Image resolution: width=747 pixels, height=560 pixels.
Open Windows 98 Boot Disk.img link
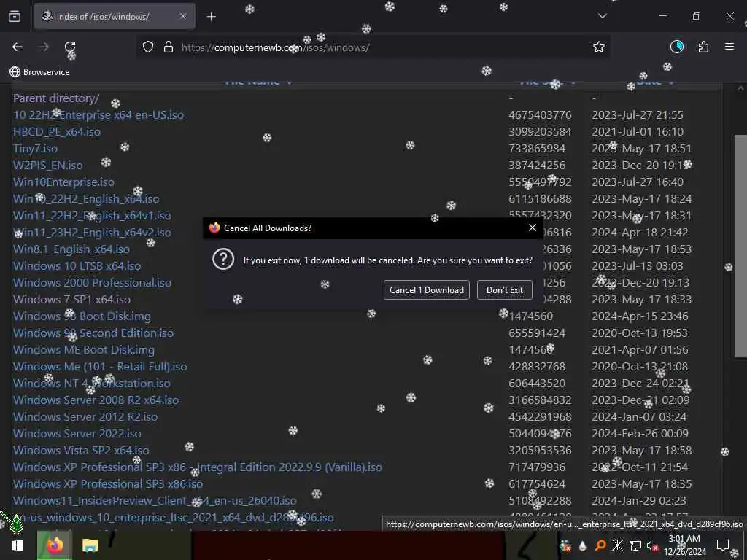pos(82,316)
